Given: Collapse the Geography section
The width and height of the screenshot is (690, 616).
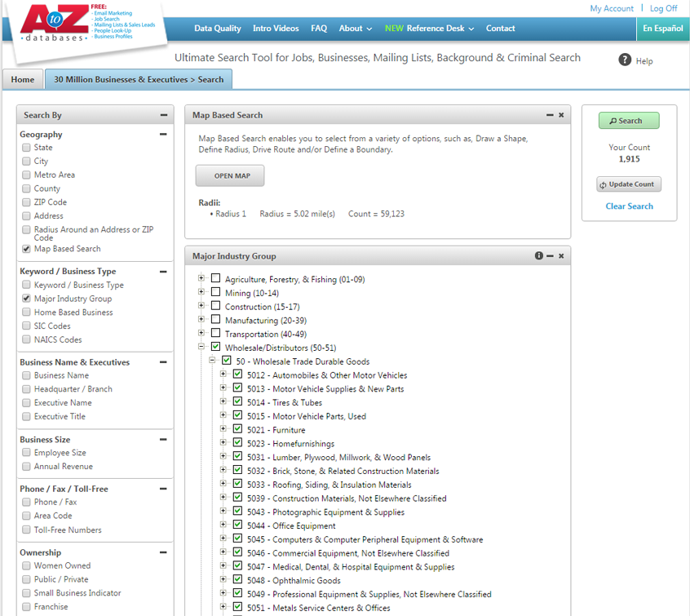Looking at the screenshot, I should point(163,134).
